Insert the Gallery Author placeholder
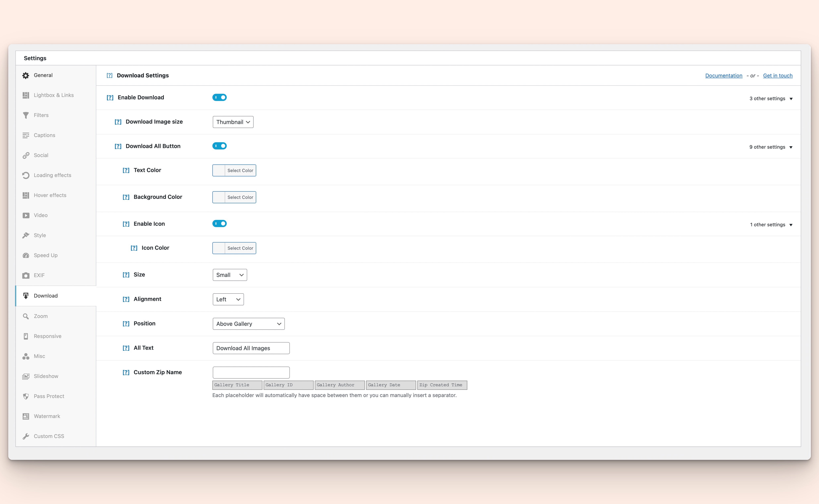Screen dimensions: 819x504 (340, 385)
